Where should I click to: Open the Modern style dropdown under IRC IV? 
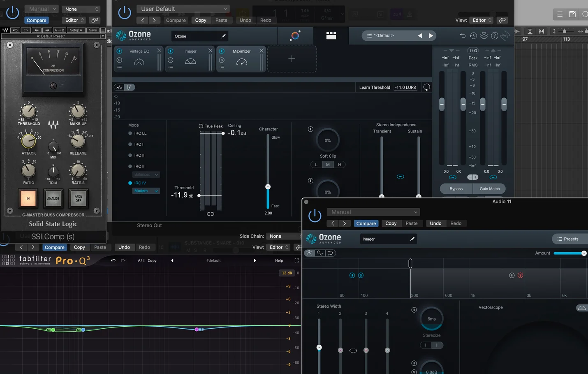tap(146, 191)
